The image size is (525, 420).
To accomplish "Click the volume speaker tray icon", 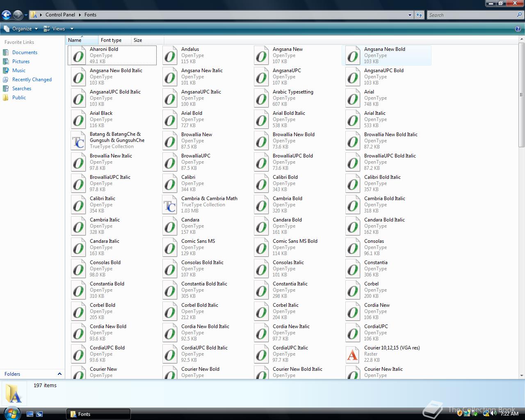I will point(493,413).
